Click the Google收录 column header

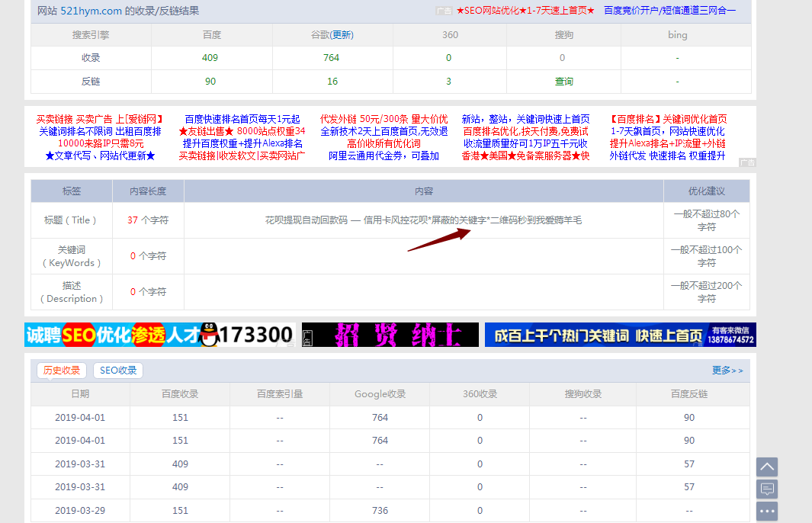point(380,394)
